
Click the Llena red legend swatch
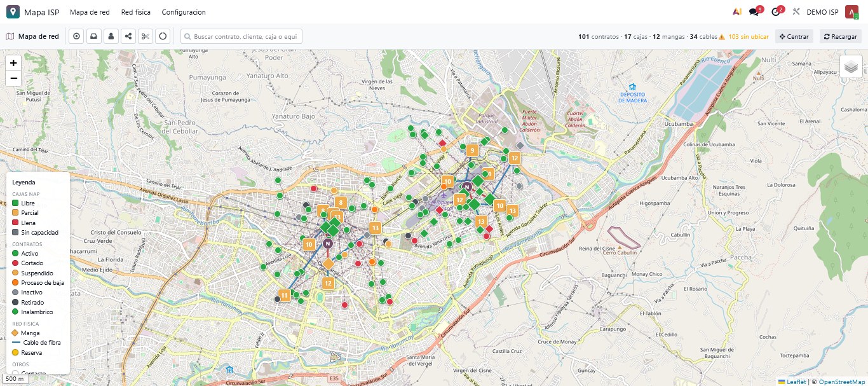point(16,223)
